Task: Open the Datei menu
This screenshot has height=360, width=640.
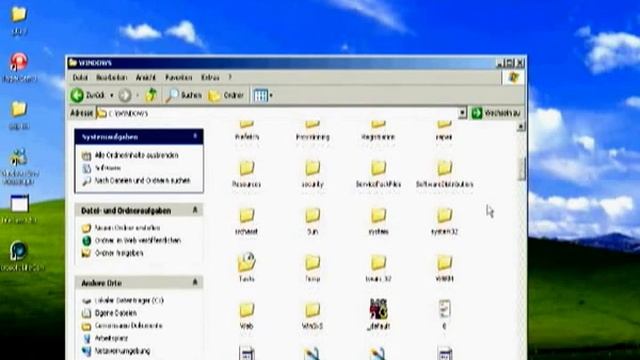Action: click(80, 77)
